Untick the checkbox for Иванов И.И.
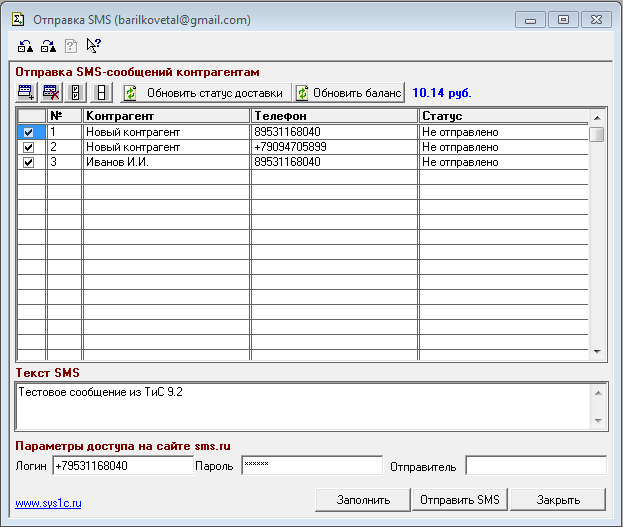Viewport: 623px width, 527px height. tap(29, 162)
